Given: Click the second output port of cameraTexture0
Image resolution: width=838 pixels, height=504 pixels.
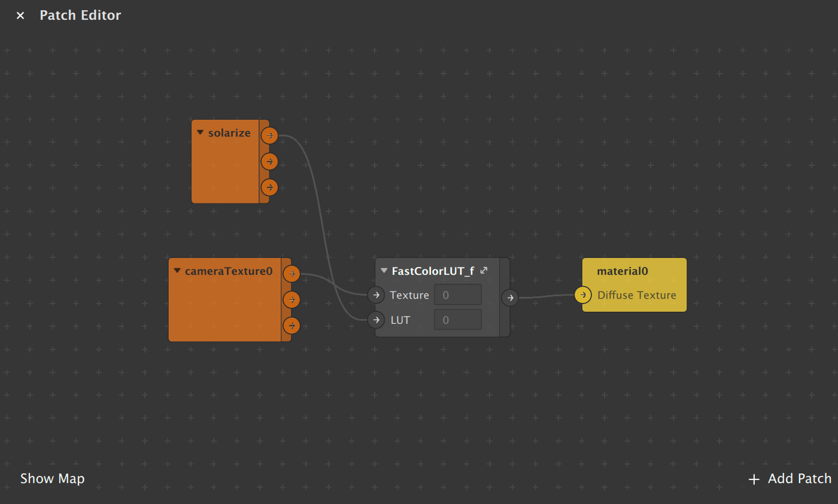Looking at the screenshot, I should [291, 300].
